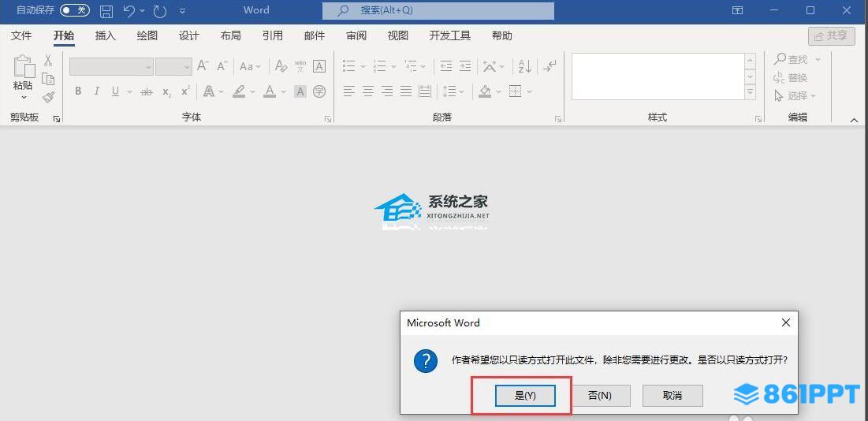Click the Copy icon
Viewport: 868px width, 421px height.
click(x=48, y=79)
